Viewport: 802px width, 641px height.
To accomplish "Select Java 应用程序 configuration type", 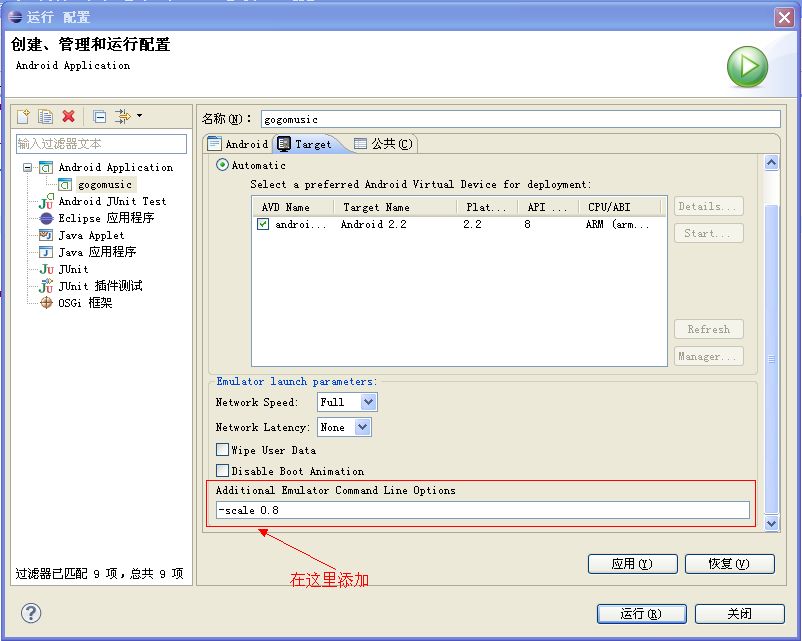I will (x=97, y=252).
